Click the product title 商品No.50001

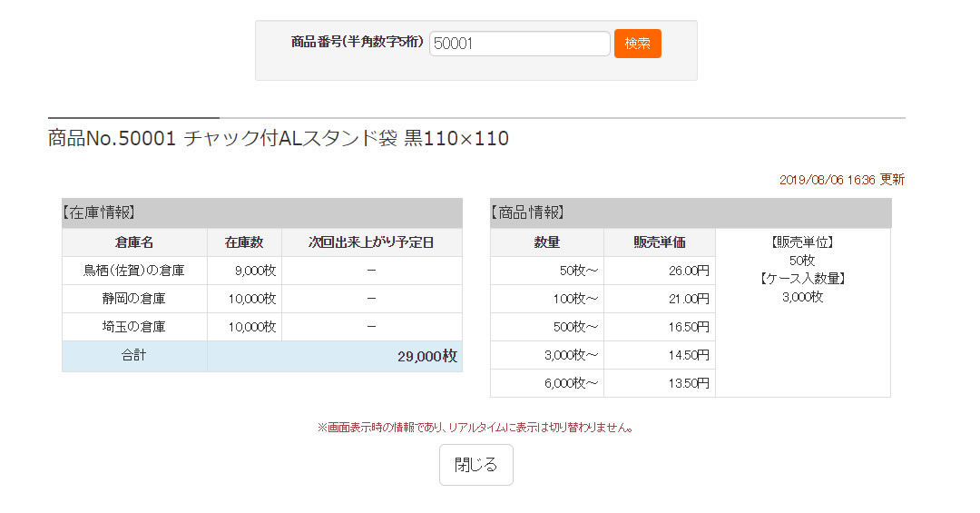click(x=112, y=138)
